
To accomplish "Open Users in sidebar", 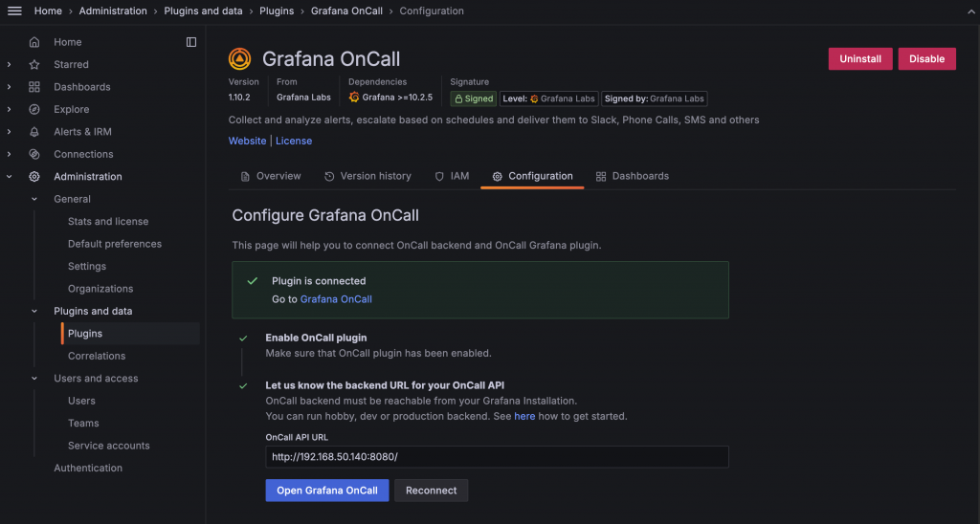I will click(82, 401).
